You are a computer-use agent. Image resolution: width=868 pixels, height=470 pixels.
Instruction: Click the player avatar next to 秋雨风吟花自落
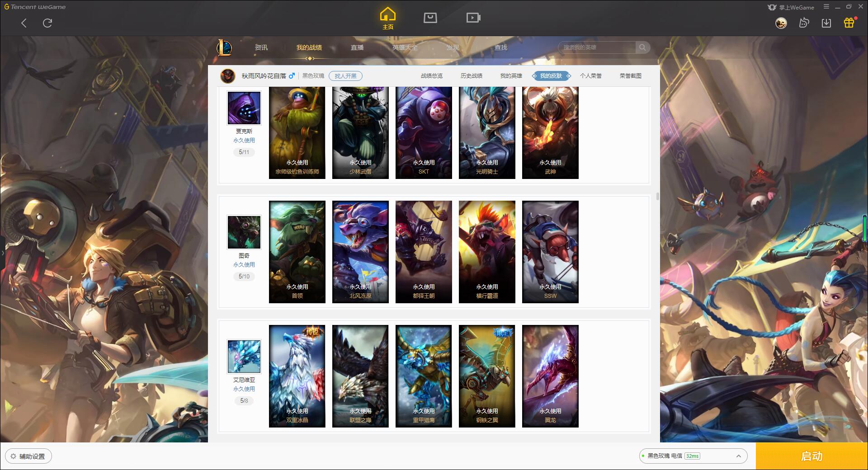tap(228, 76)
